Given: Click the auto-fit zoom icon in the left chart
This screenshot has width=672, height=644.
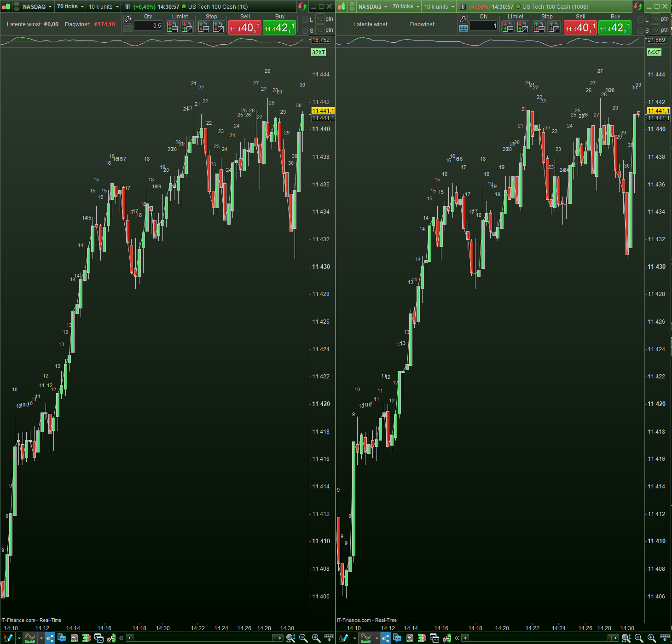Looking at the screenshot, I should (290, 638).
